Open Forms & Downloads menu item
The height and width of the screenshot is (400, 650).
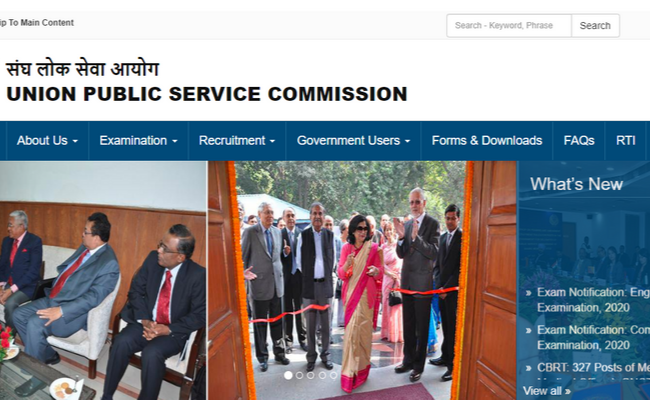click(x=487, y=141)
